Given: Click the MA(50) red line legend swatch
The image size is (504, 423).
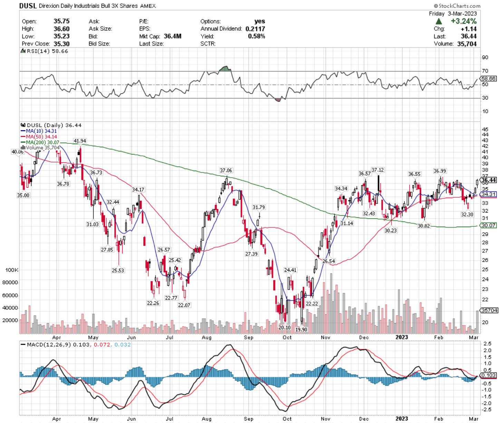Looking at the screenshot, I should 23,137.
